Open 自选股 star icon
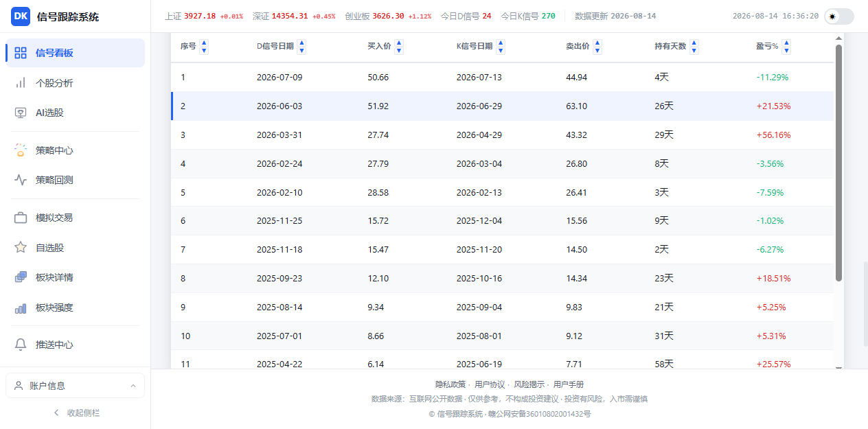Screen dimensions: 868x429 [x=21, y=248]
